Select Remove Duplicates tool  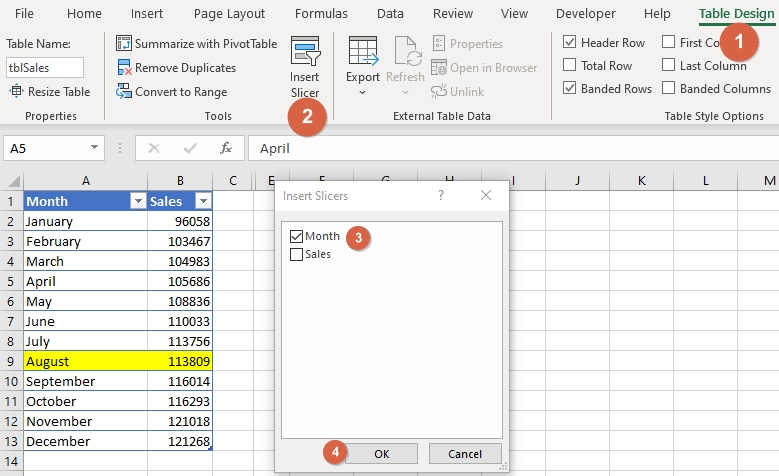(x=124, y=68)
